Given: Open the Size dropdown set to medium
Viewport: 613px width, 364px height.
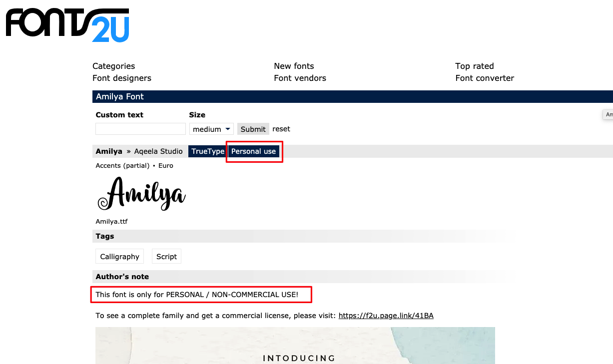Looking at the screenshot, I should tap(211, 129).
